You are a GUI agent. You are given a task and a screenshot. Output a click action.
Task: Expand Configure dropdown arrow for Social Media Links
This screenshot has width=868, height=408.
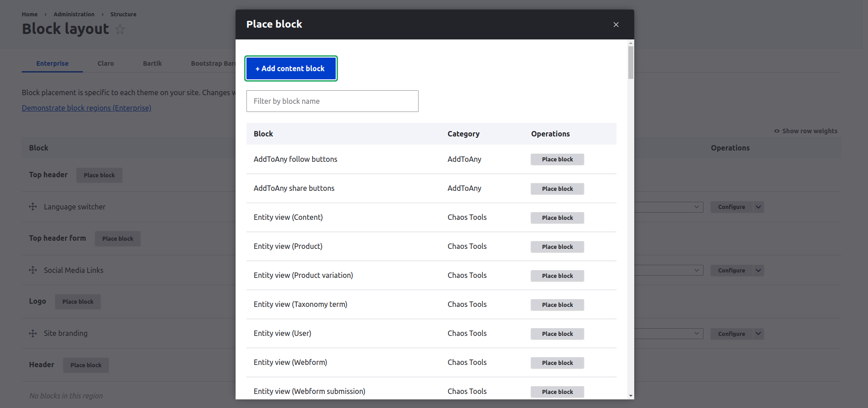pos(758,271)
